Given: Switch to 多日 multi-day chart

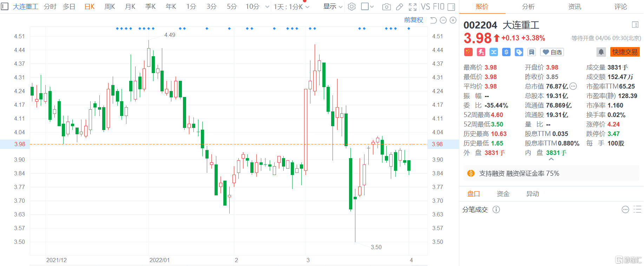Looking at the screenshot, I should point(69,6).
